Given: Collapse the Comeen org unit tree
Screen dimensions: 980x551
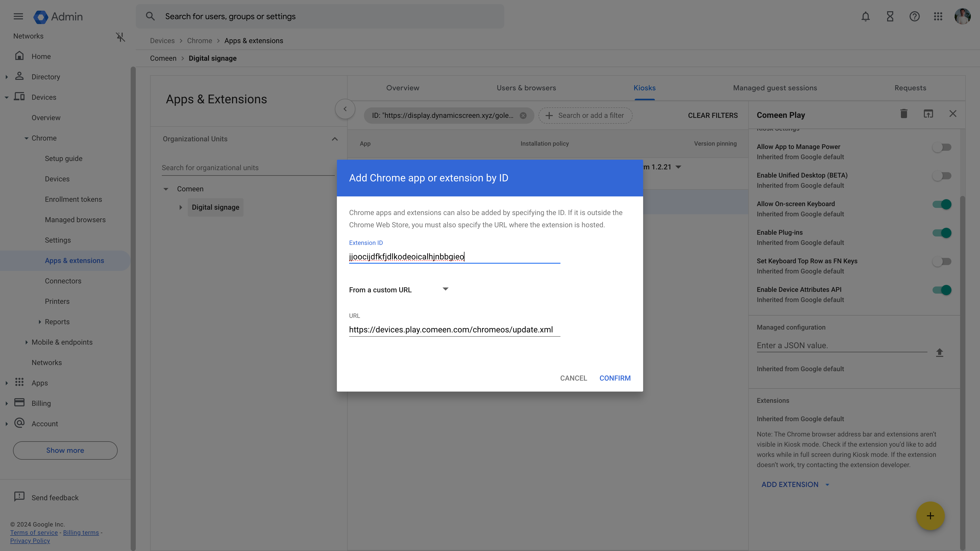Looking at the screenshot, I should (166, 189).
